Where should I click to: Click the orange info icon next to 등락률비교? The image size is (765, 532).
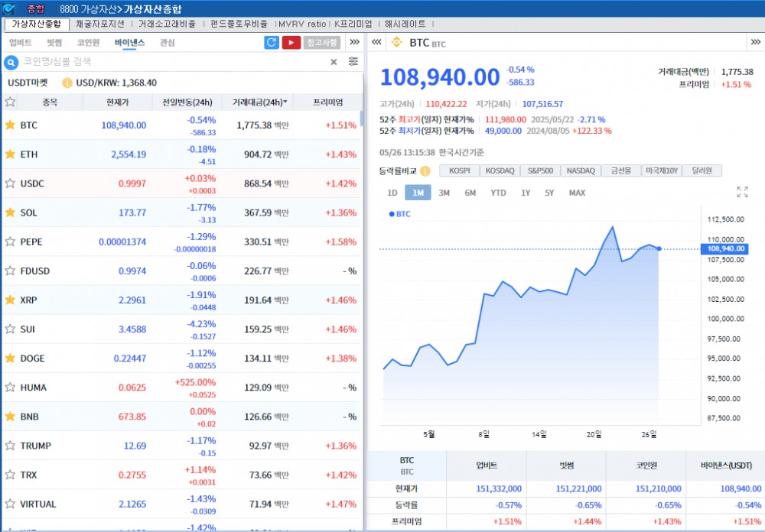425,170
